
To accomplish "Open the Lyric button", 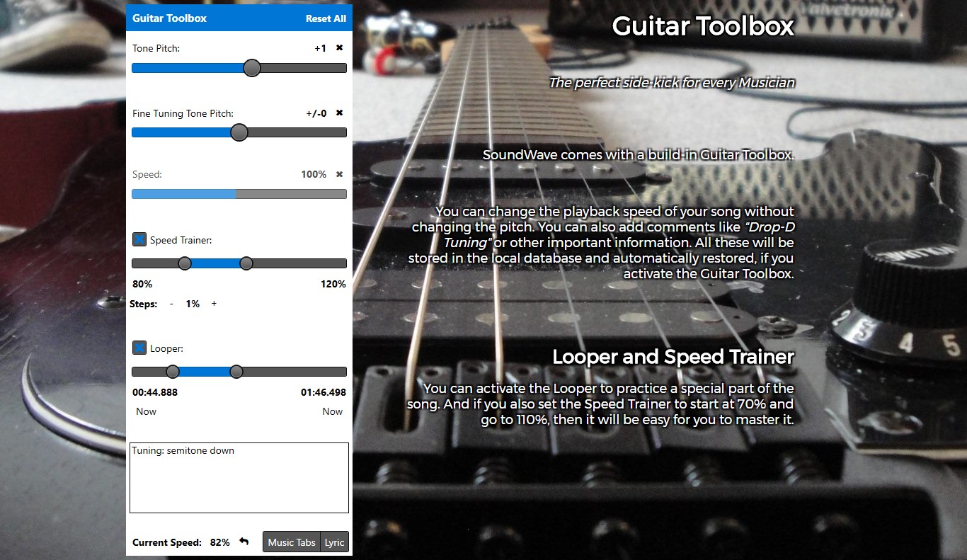I will pyautogui.click(x=334, y=542).
